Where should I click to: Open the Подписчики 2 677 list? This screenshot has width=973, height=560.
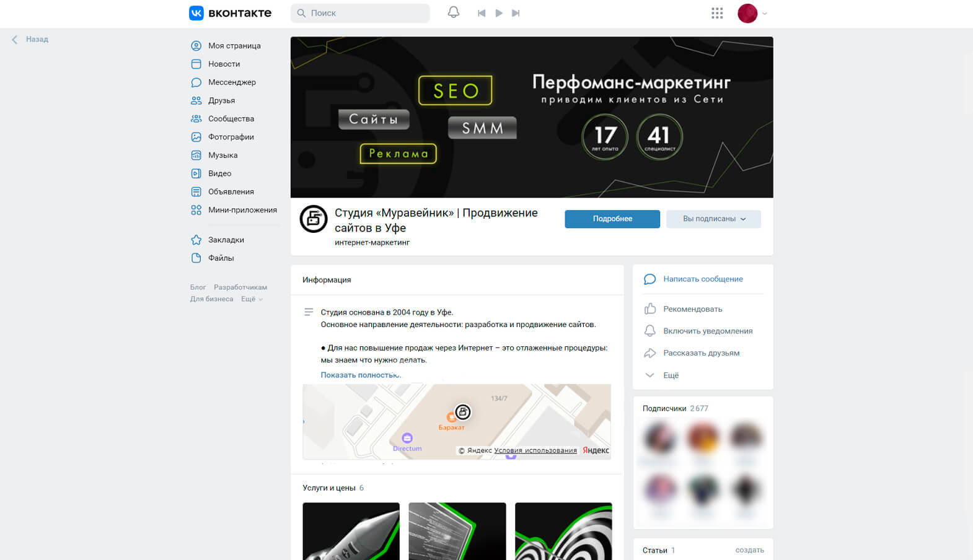pyautogui.click(x=676, y=409)
